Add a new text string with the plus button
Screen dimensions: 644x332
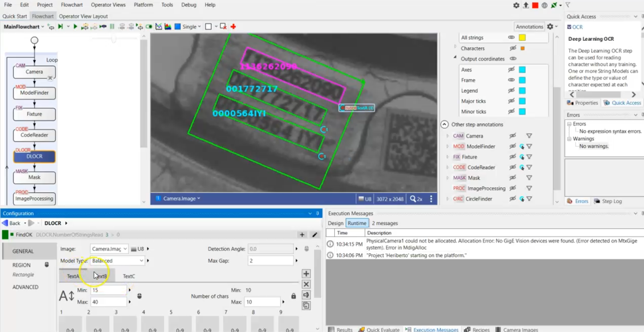(306, 274)
